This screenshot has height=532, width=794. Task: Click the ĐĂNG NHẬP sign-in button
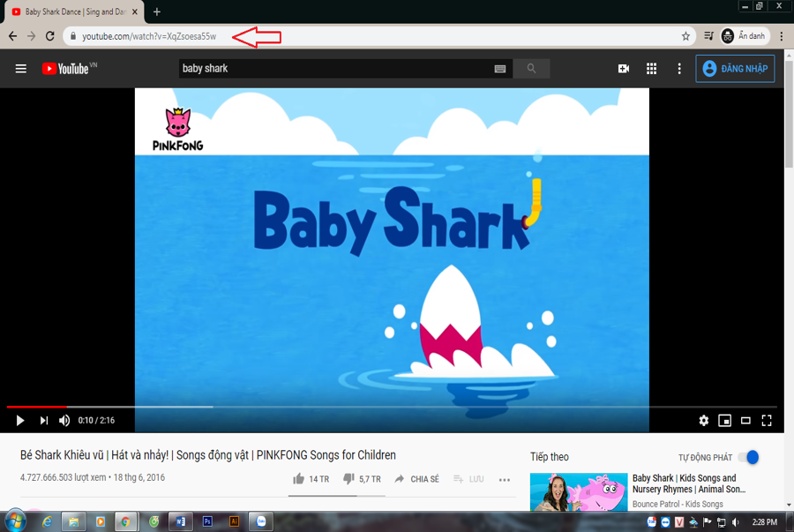pyautogui.click(x=735, y=68)
